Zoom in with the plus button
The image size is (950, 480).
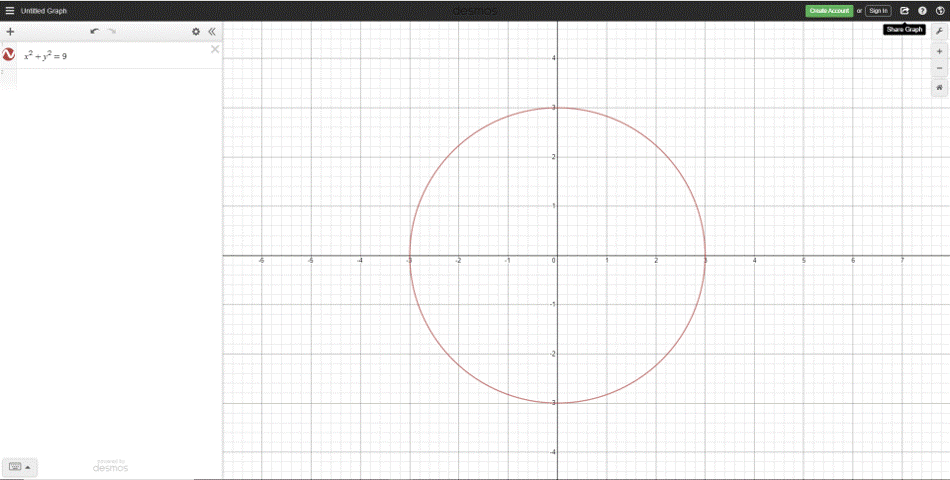tap(939, 51)
